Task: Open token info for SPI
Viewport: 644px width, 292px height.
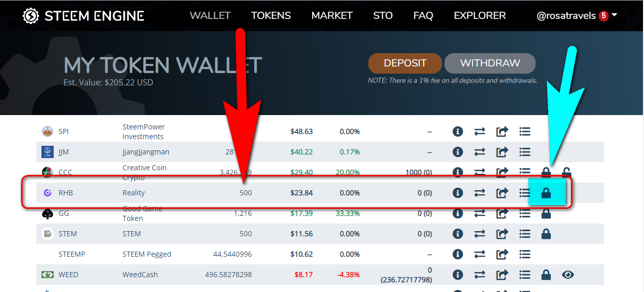Action: tap(458, 131)
